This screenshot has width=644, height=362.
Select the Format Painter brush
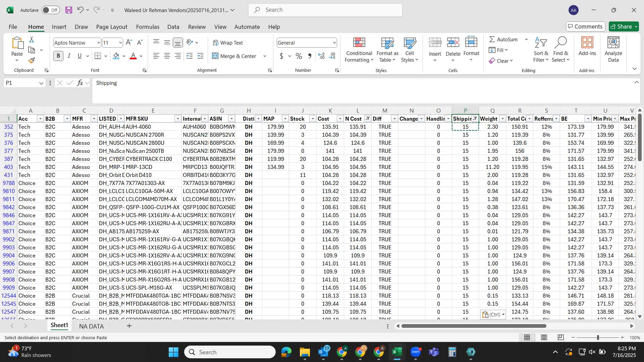pos(32,61)
